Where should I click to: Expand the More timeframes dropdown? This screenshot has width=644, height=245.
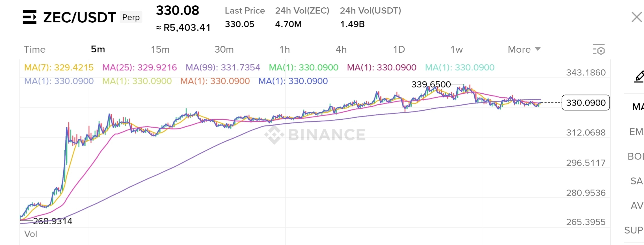click(x=524, y=50)
